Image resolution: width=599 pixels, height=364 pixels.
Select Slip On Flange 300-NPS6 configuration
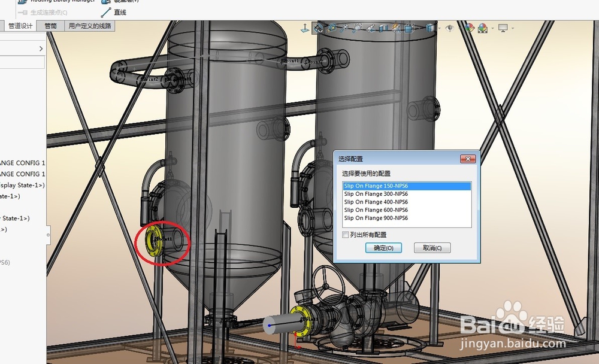click(x=407, y=193)
